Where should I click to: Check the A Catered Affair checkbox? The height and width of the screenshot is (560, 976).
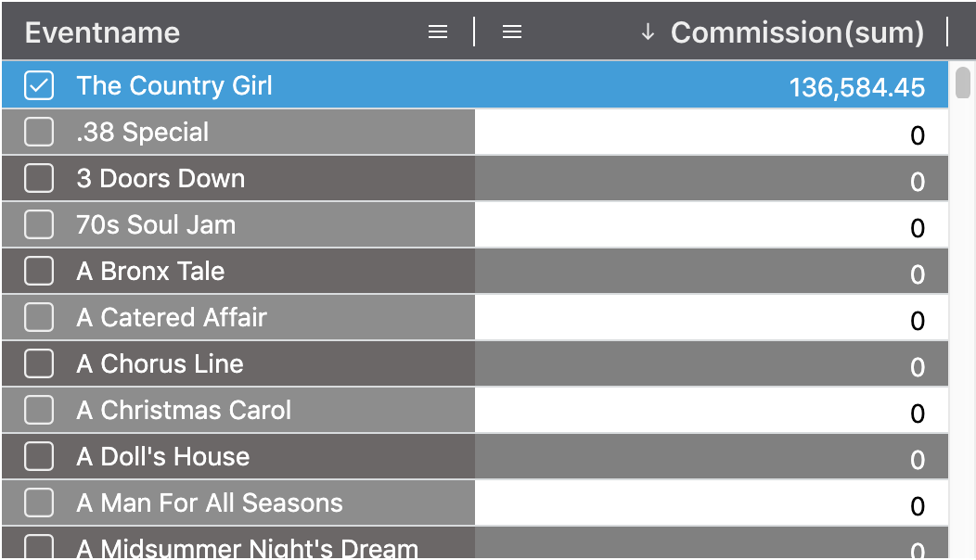click(x=39, y=318)
